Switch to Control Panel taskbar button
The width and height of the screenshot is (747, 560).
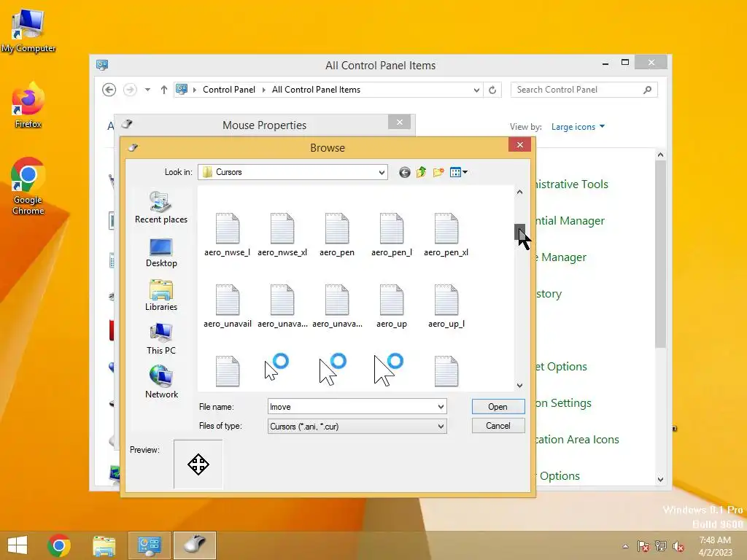pos(149,545)
